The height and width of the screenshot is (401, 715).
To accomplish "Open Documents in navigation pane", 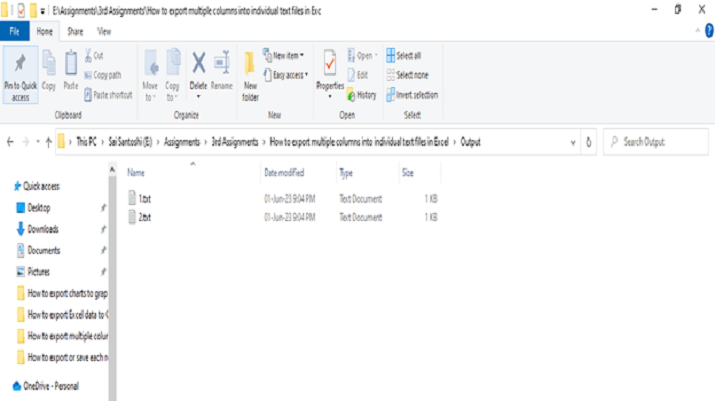I will pyautogui.click(x=38, y=250).
